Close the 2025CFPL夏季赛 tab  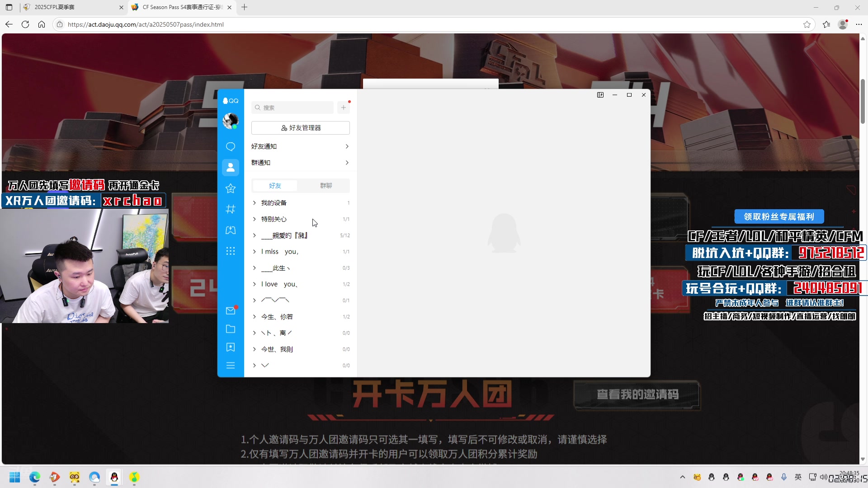click(121, 7)
